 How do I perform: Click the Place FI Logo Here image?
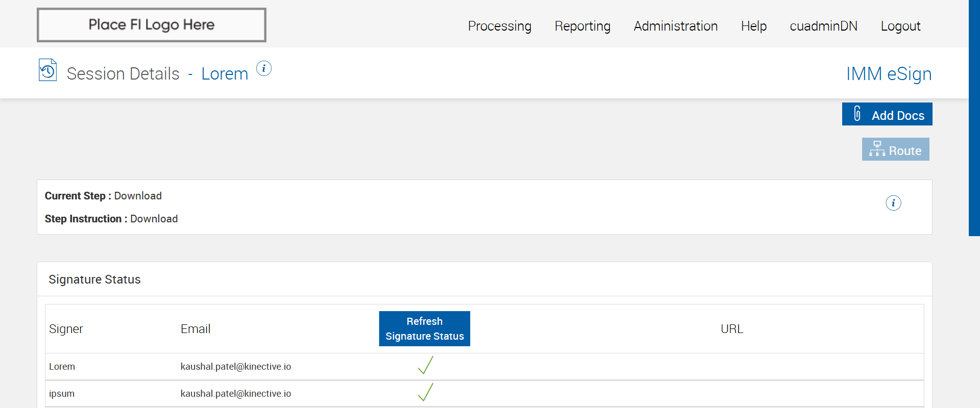pos(152,25)
